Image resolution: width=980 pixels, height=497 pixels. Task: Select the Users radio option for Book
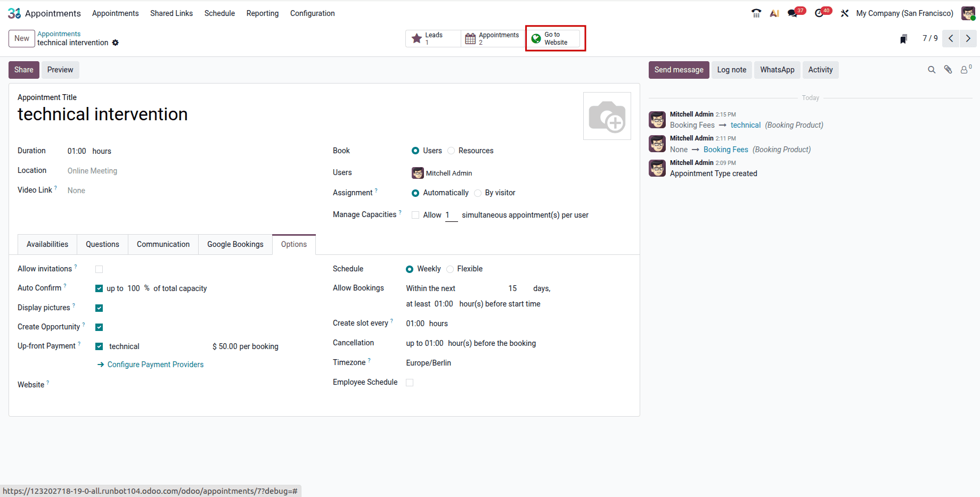[415, 151]
